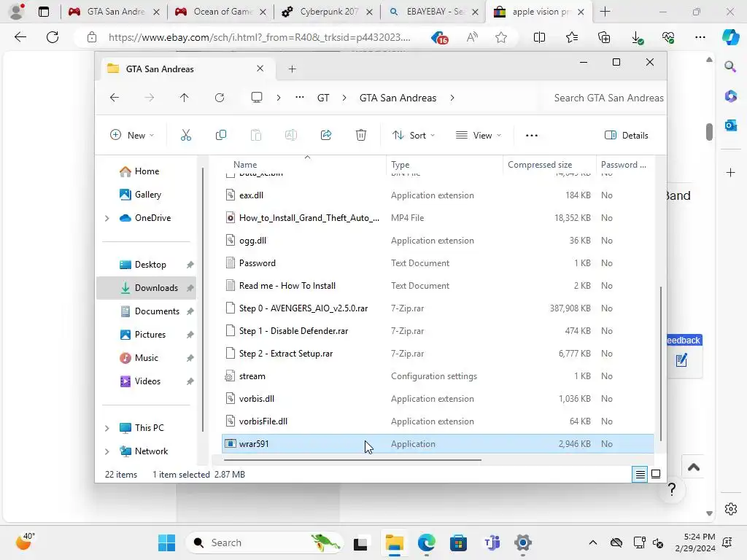Expand chevron after GTA San Andreas breadcrumb

pyautogui.click(x=452, y=98)
